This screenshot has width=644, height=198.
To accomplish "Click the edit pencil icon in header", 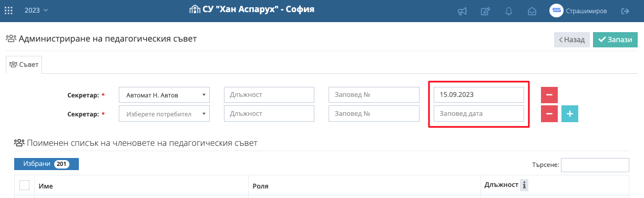I will 485,11.
